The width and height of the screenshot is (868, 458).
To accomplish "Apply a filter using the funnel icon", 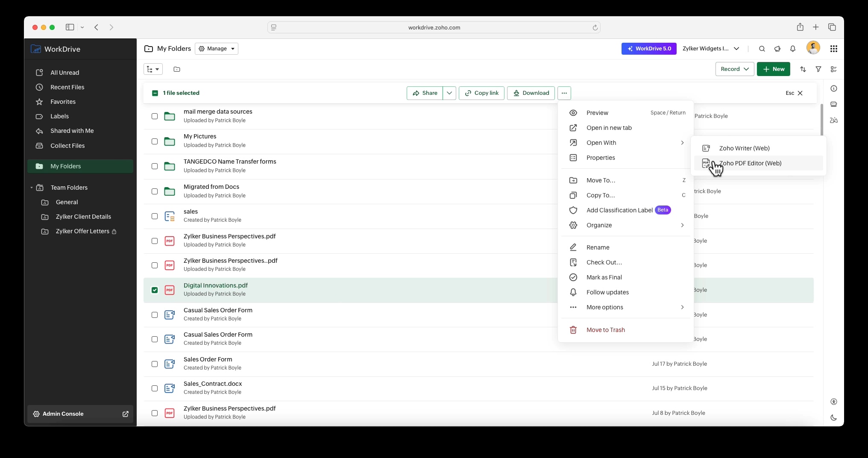I will pos(819,69).
